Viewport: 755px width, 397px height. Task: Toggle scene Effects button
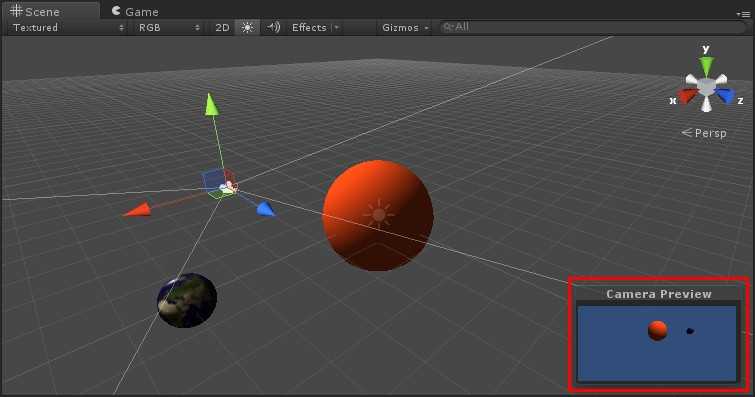pyautogui.click(x=309, y=27)
